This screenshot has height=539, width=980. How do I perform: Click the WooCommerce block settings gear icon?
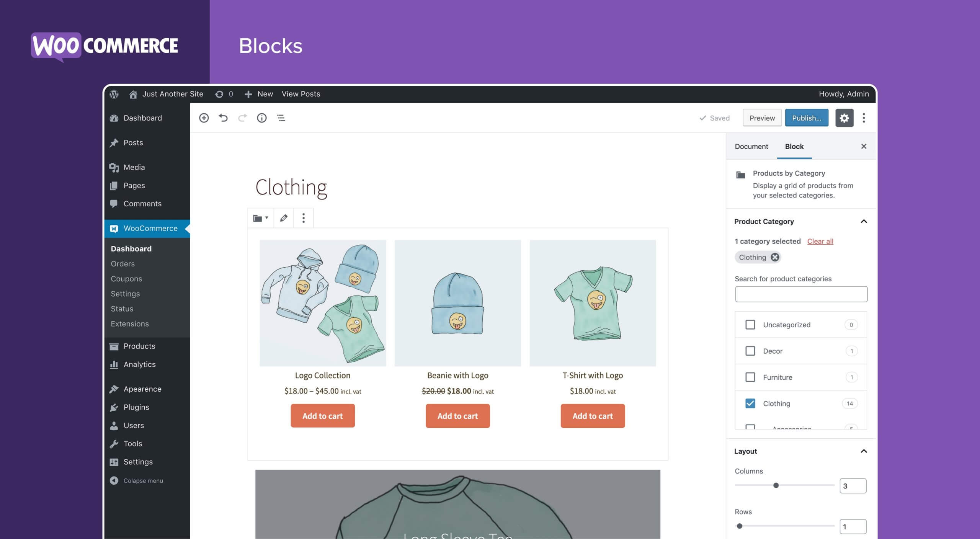click(844, 118)
